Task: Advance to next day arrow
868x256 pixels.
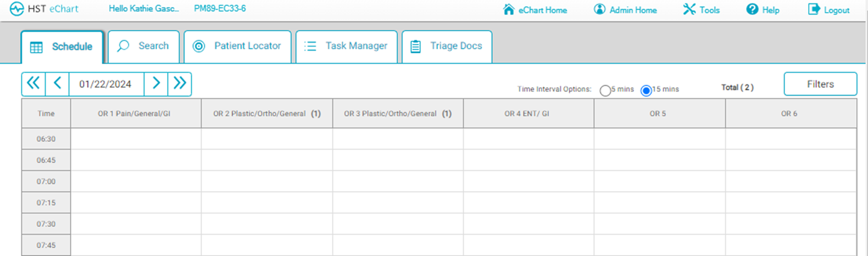Action: point(156,84)
